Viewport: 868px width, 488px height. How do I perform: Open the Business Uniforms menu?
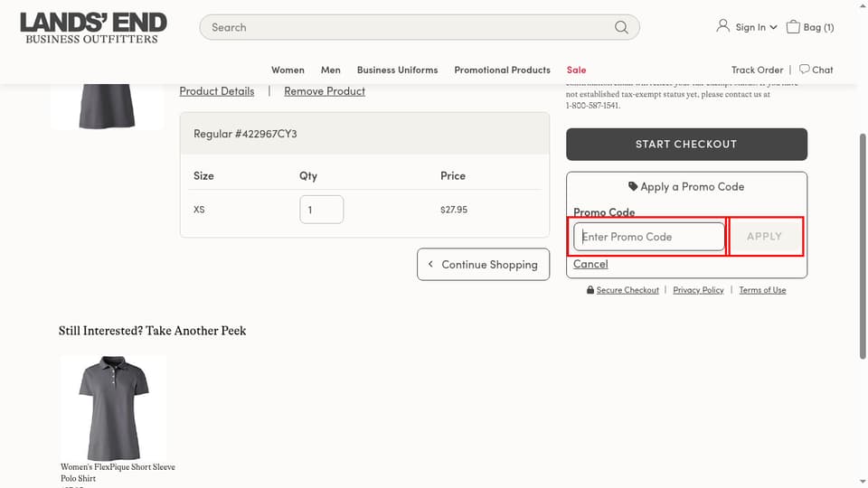[x=398, y=70]
